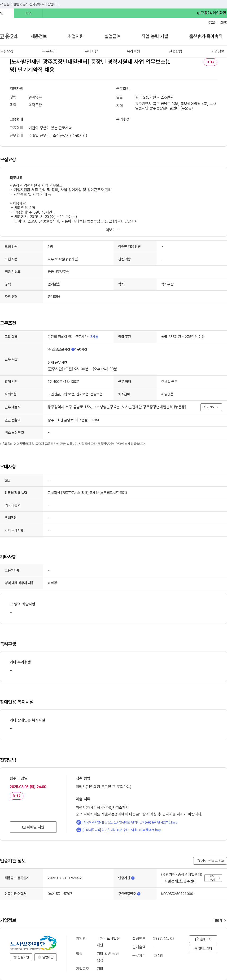This screenshot has width=227, height=980.
Task: Click the D-14 badge under 접수 마감일
Action: pyautogui.click(x=16, y=796)
